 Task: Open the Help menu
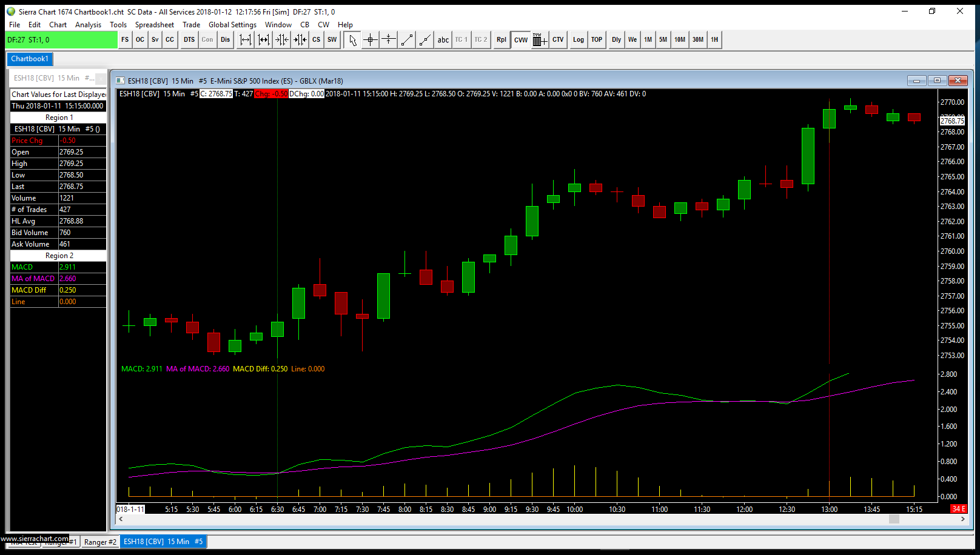[x=346, y=25]
